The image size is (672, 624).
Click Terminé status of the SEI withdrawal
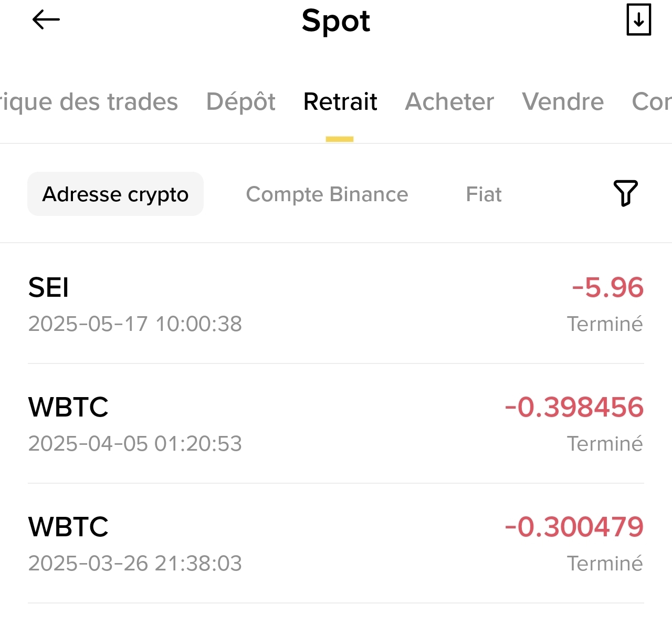click(x=605, y=324)
